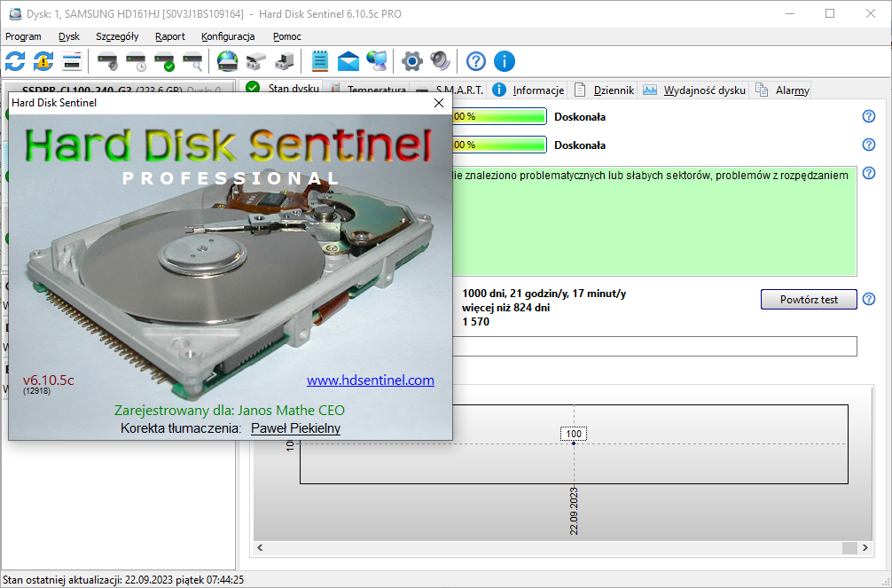Click the empty text field below 1 570
This screenshot has height=588, width=892.
654,346
